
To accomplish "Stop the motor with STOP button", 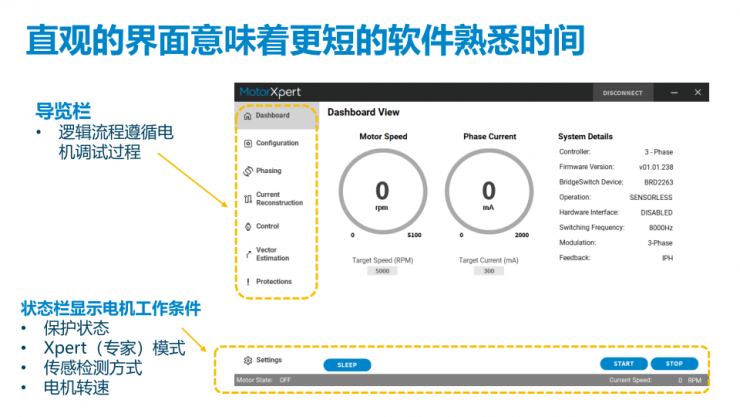I will pos(674,364).
